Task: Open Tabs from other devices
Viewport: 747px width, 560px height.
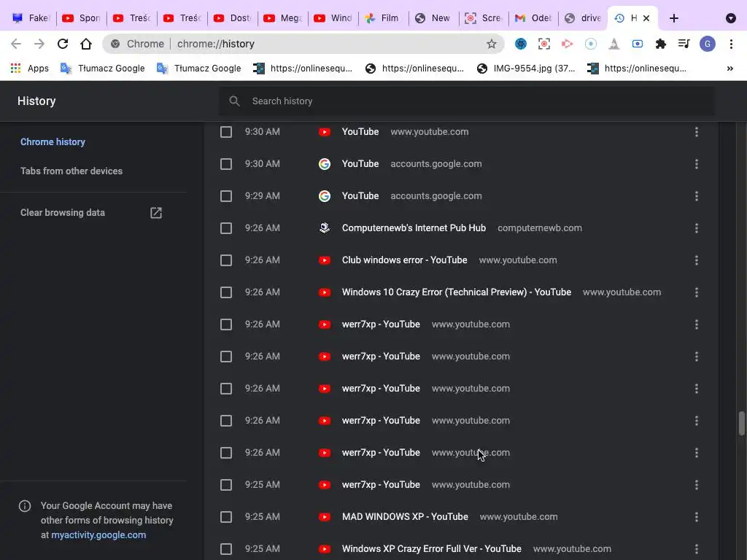Action: (71, 171)
